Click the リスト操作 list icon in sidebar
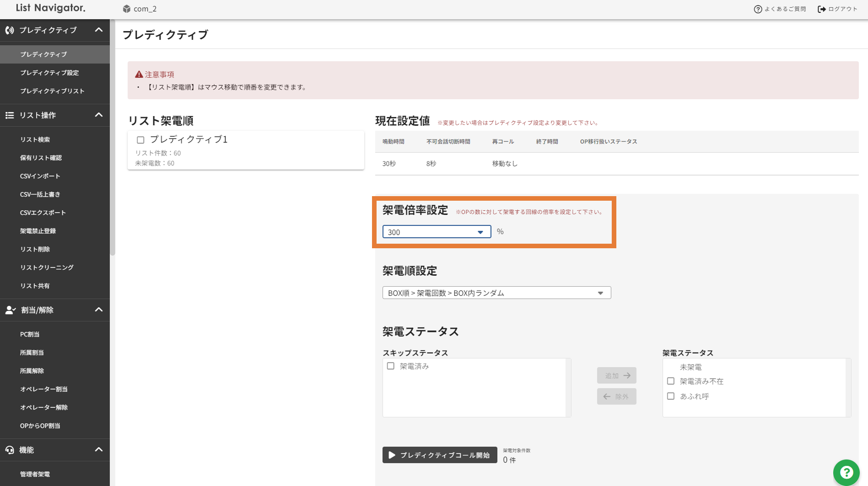Image resolution: width=868 pixels, height=486 pixels. tap(10, 115)
